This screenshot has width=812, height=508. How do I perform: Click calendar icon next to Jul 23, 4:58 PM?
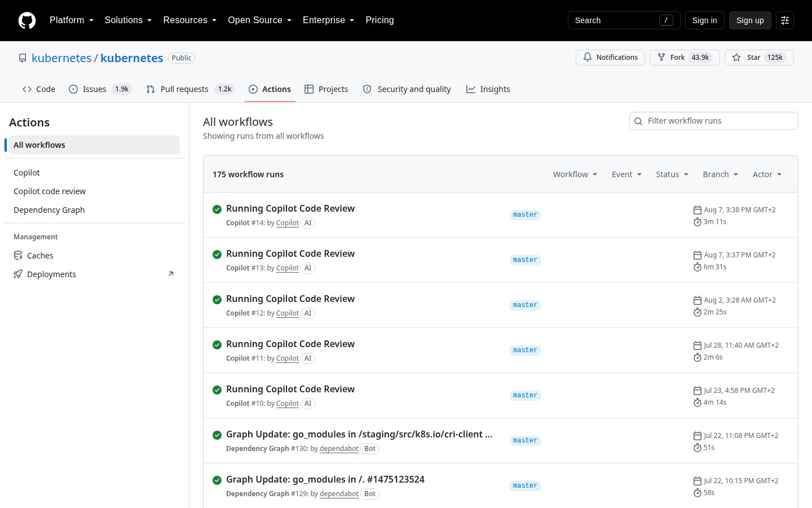(x=698, y=391)
